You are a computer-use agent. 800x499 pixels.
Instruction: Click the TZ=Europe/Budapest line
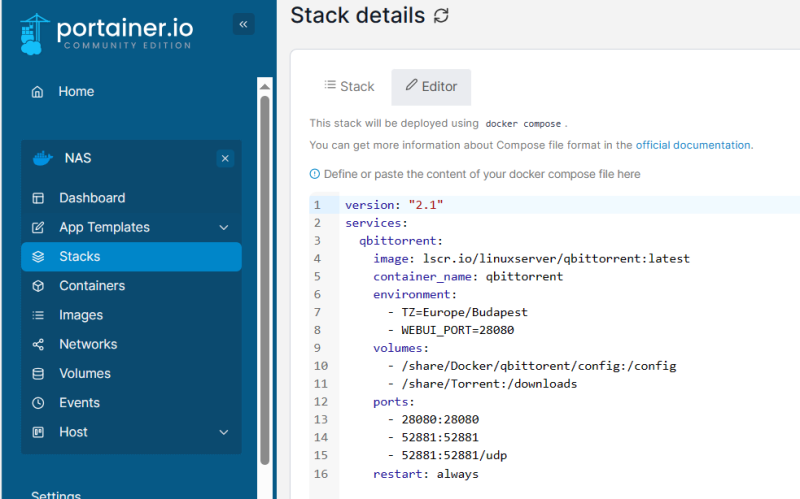[458, 312]
